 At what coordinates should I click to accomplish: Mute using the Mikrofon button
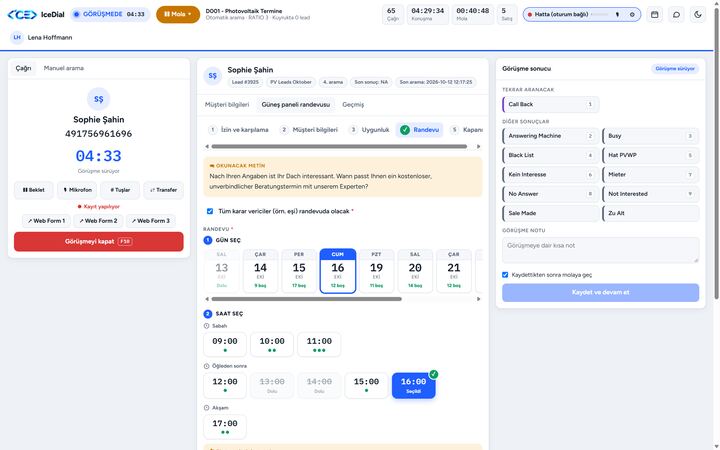tap(77, 190)
